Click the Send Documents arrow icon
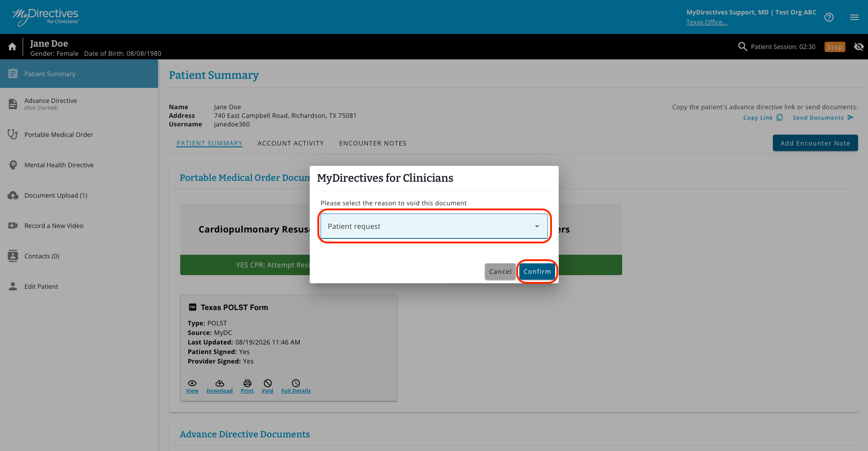868x451 pixels. [850, 117]
